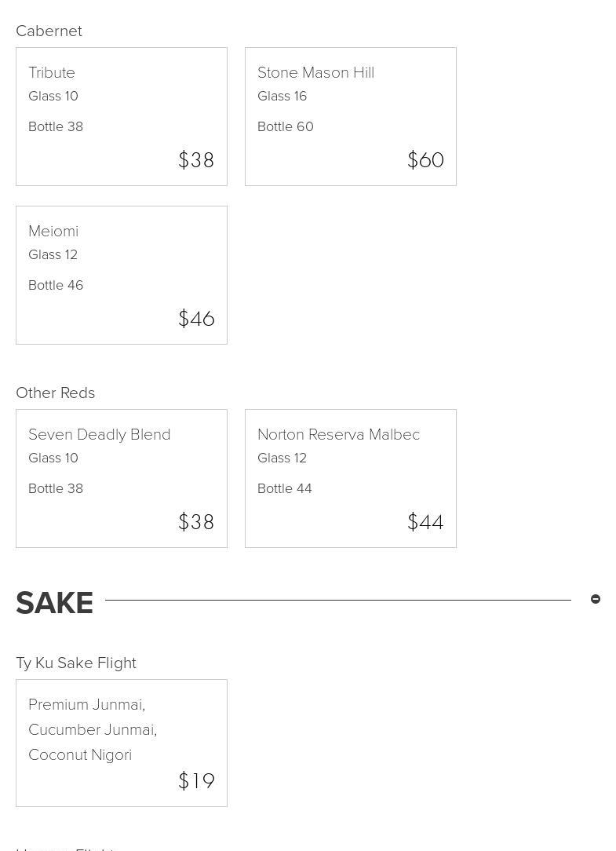Screen dimensions: 616x851
Task: Click the SAKE section heading
Action: point(54,603)
